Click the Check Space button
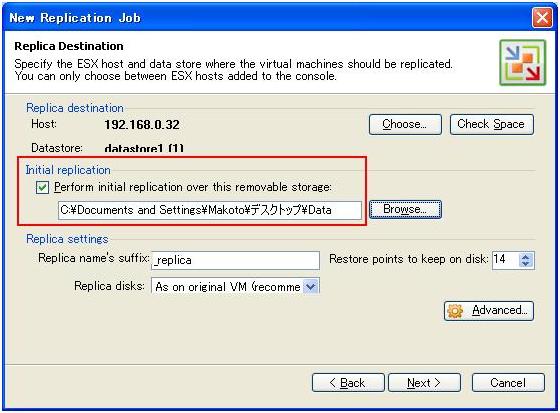Image resolution: width=560 pixels, height=413 pixels. coord(492,124)
